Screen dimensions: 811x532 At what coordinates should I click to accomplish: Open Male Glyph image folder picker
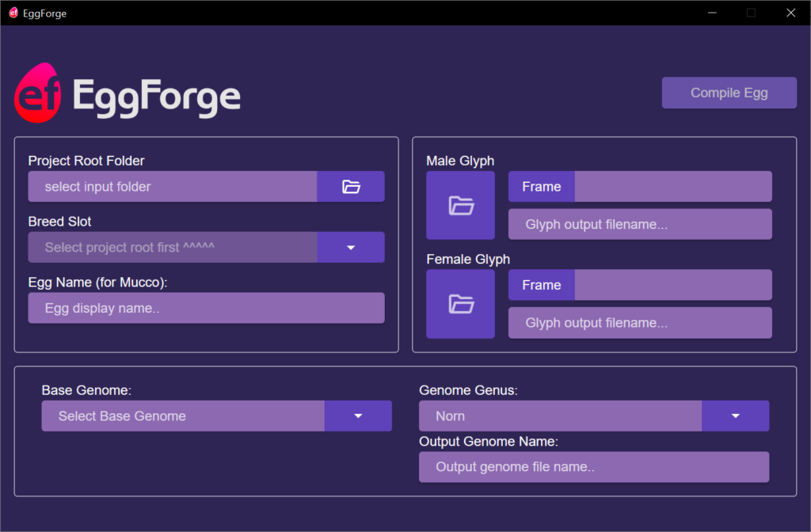click(x=460, y=205)
